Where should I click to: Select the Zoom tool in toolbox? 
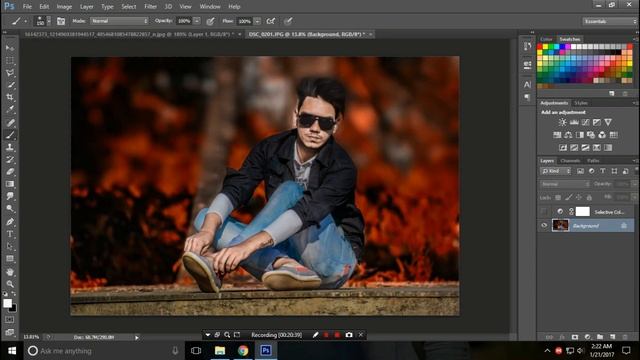[10, 284]
